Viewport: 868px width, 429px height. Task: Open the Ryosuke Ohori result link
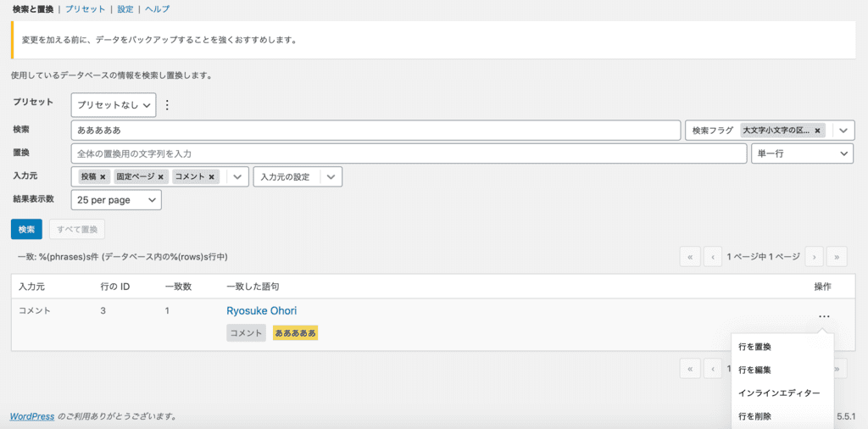(262, 311)
